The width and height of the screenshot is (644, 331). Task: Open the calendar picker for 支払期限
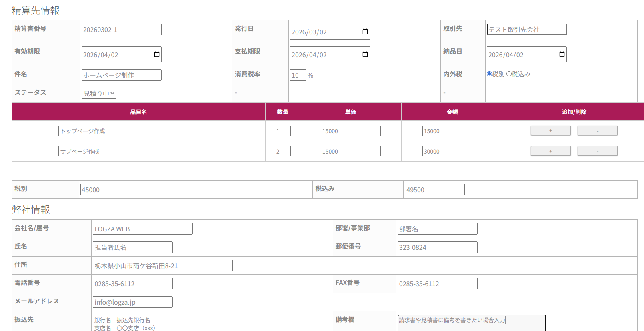(365, 55)
